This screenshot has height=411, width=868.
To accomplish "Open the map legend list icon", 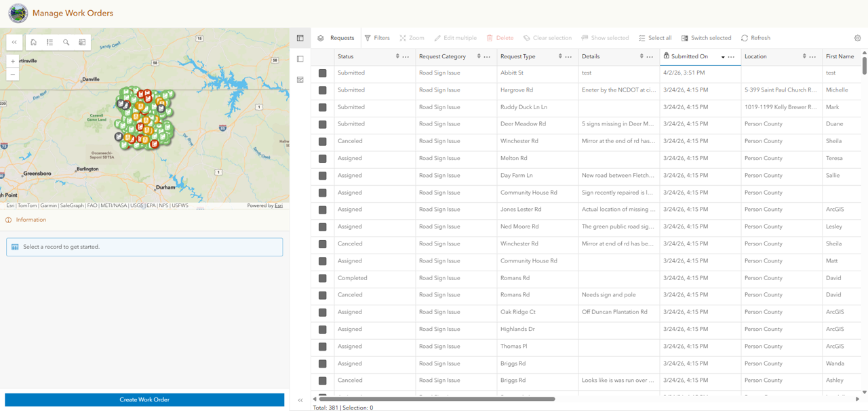I will pos(50,42).
